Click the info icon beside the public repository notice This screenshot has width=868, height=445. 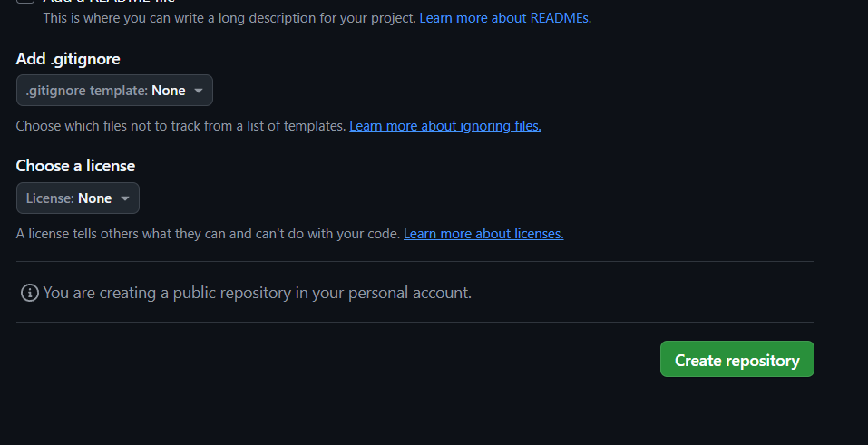30,293
